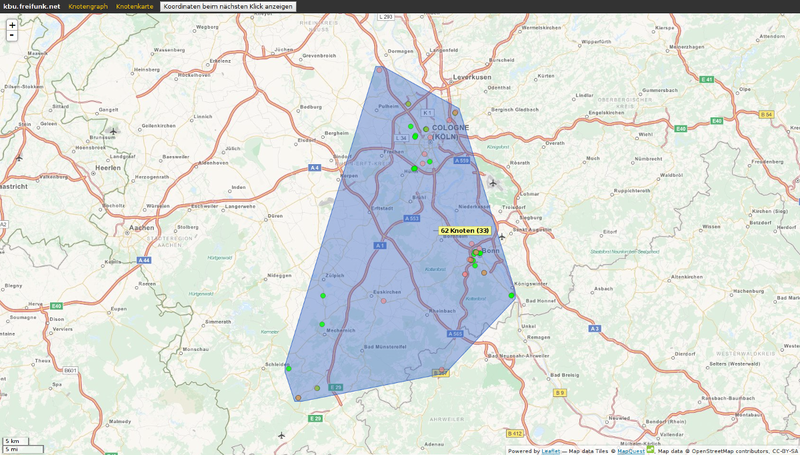Follow the Leaflet attribution link
The width and height of the screenshot is (800, 455).
pos(550,450)
